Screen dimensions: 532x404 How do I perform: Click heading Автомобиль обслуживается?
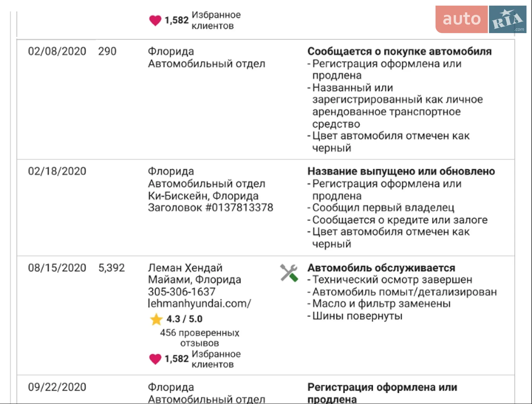[x=381, y=268]
